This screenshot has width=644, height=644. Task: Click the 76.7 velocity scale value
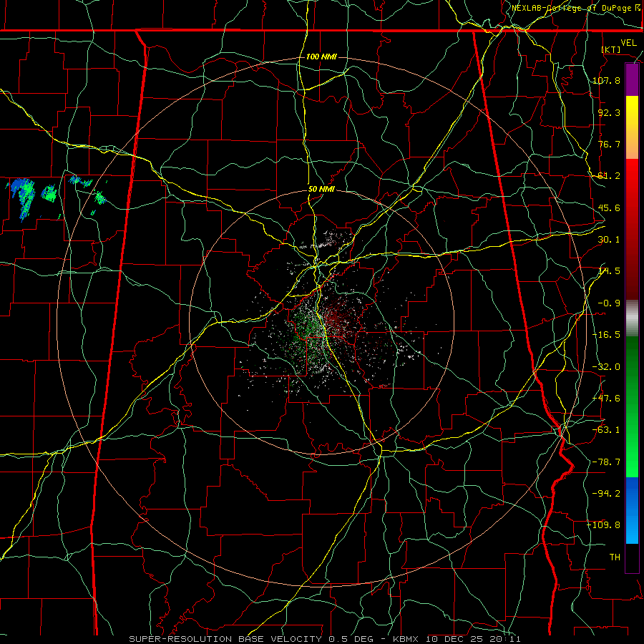point(609,144)
